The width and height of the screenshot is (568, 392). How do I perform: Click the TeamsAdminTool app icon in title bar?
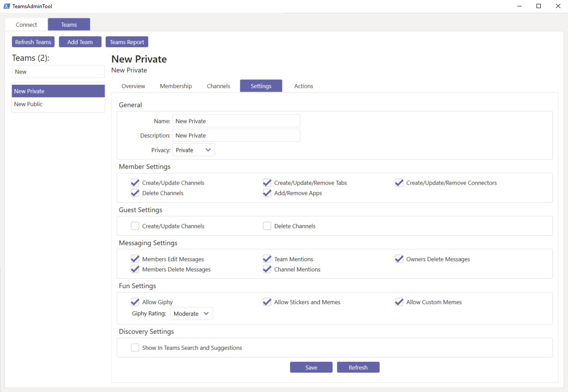pos(6,6)
